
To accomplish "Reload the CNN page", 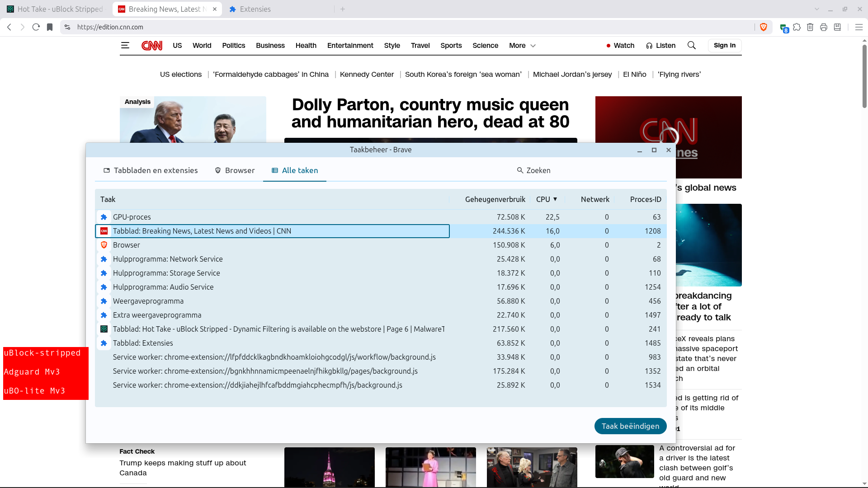I will (x=36, y=27).
